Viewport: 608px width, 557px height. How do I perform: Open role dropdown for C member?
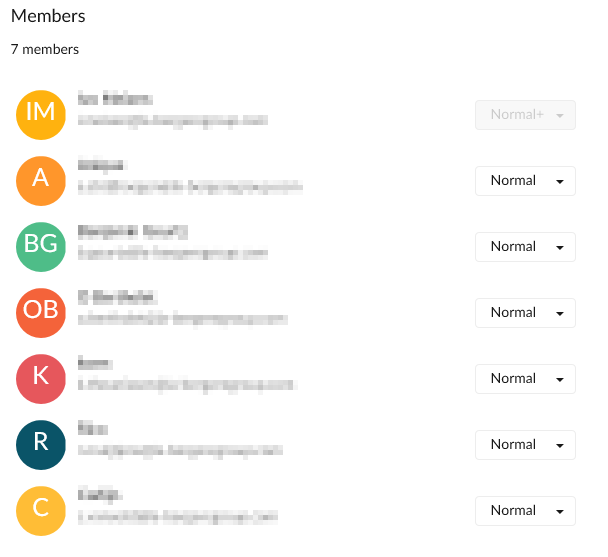tap(525, 511)
